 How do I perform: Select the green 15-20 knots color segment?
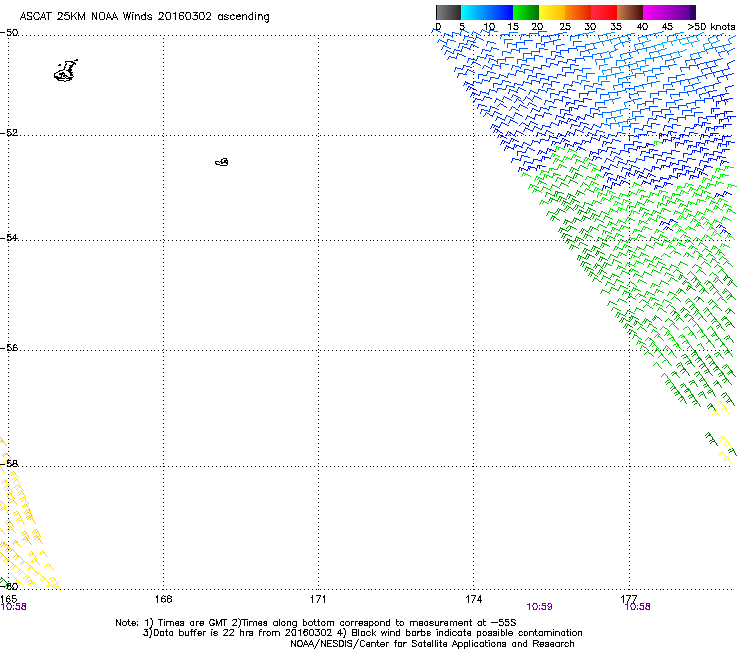[526, 12]
